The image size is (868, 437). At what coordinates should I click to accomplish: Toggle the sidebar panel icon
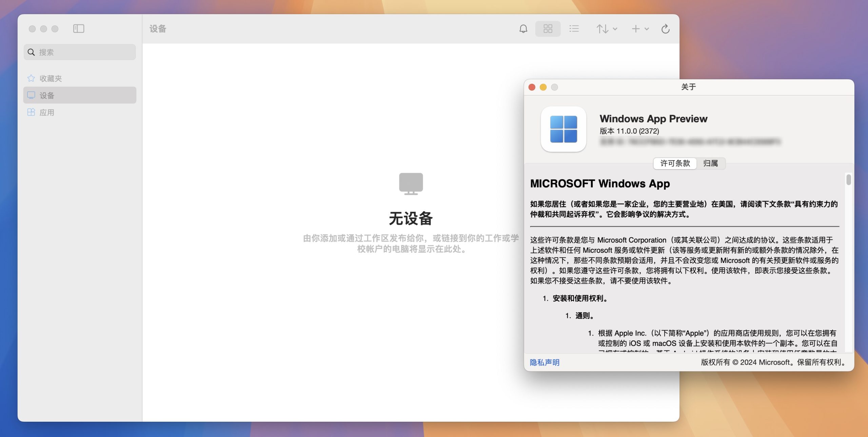click(x=79, y=29)
